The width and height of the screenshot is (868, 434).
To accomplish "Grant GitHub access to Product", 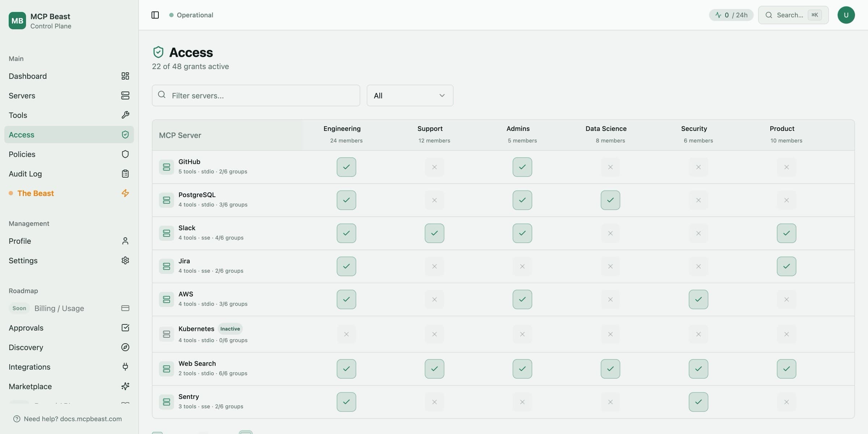I will [787, 167].
